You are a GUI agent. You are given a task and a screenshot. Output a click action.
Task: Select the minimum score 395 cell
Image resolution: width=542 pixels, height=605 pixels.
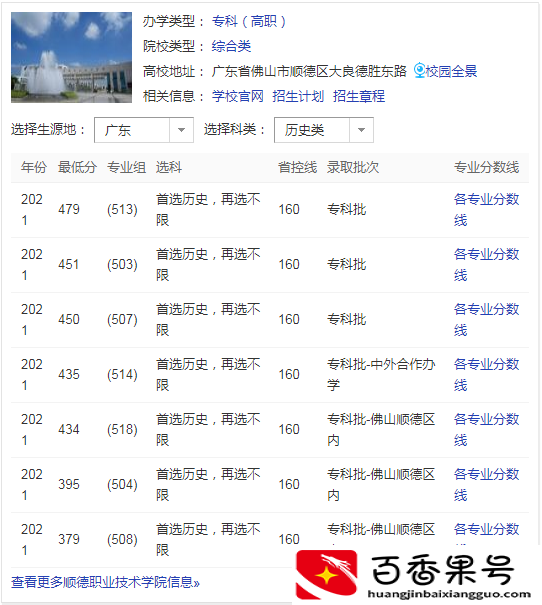click(69, 485)
